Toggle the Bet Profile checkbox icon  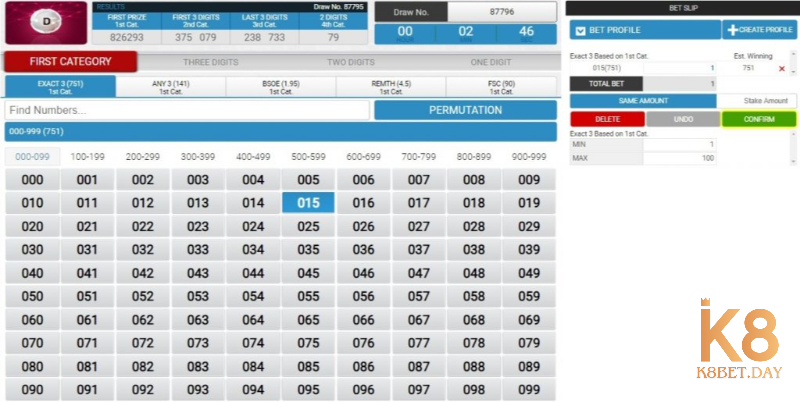tap(580, 30)
